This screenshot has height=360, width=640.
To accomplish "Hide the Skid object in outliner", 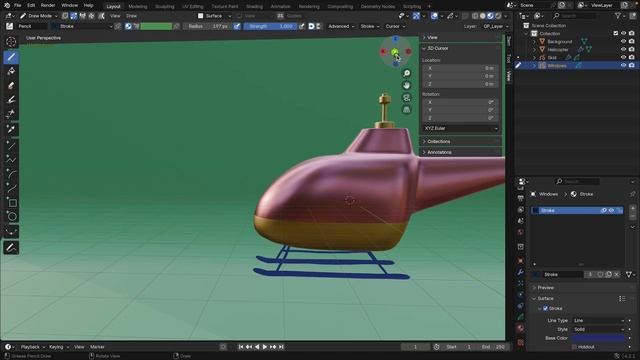I will (x=623, y=58).
